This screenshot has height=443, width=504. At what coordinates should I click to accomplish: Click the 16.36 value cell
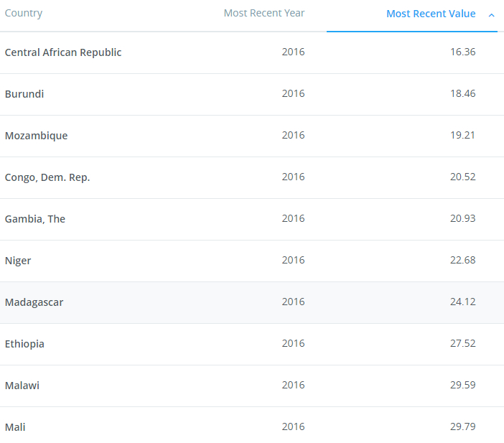point(462,52)
